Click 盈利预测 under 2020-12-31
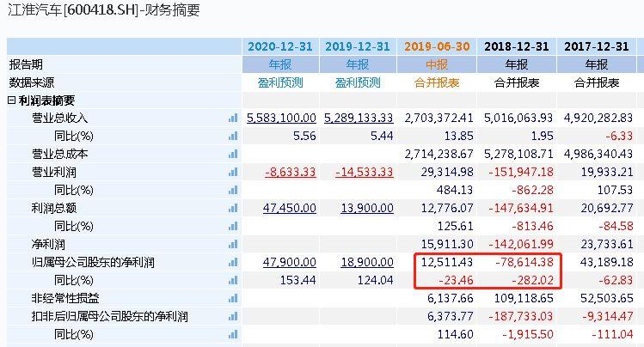Image resolution: width=644 pixels, height=347 pixels. click(x=280, y=82)
